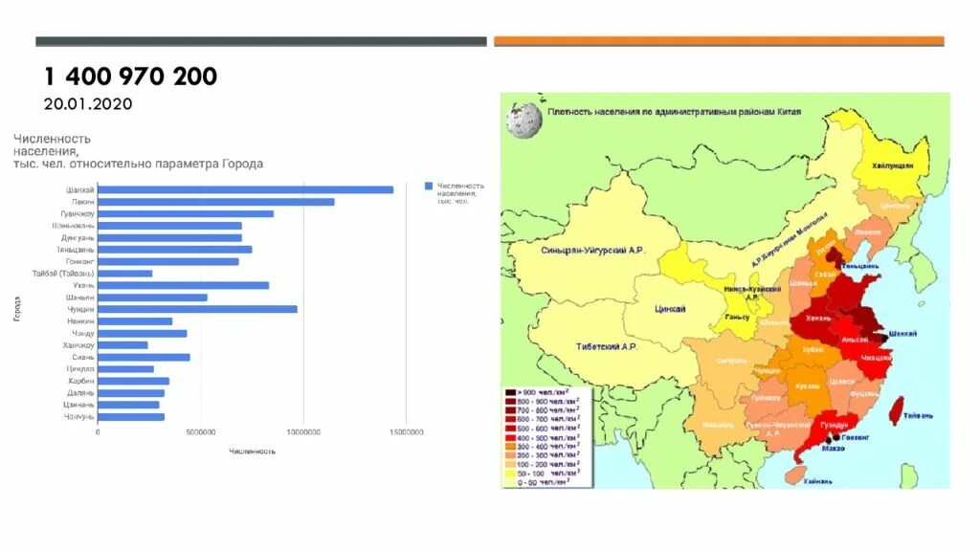The image size is (980, 551).
Task: Click the 'Сиань' bar in the chart
Action: click(144, 358)
